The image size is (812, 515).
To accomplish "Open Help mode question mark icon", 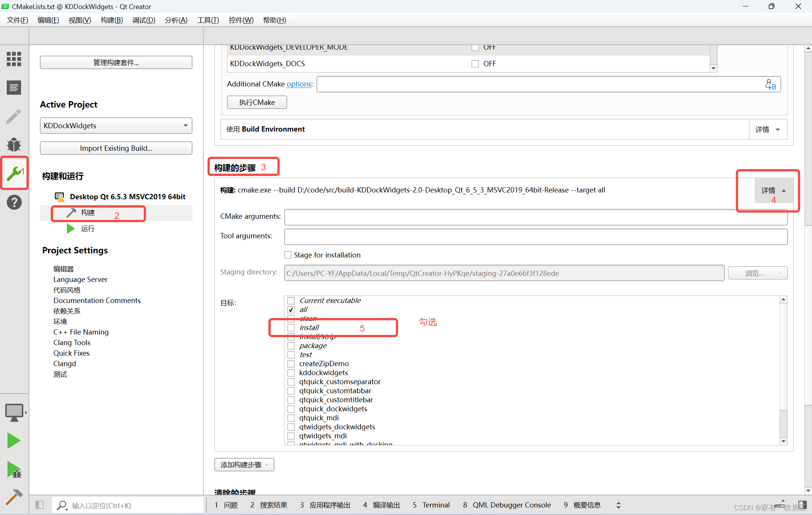I will [x=14, y=202].
